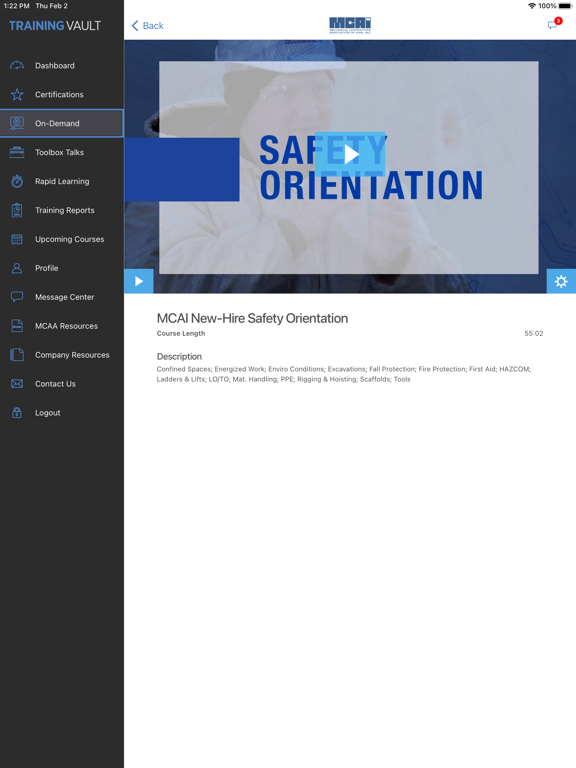Check the battery 100% indicator
The image size is (576, 768).
pyautogui.click(x=554, y=6)
